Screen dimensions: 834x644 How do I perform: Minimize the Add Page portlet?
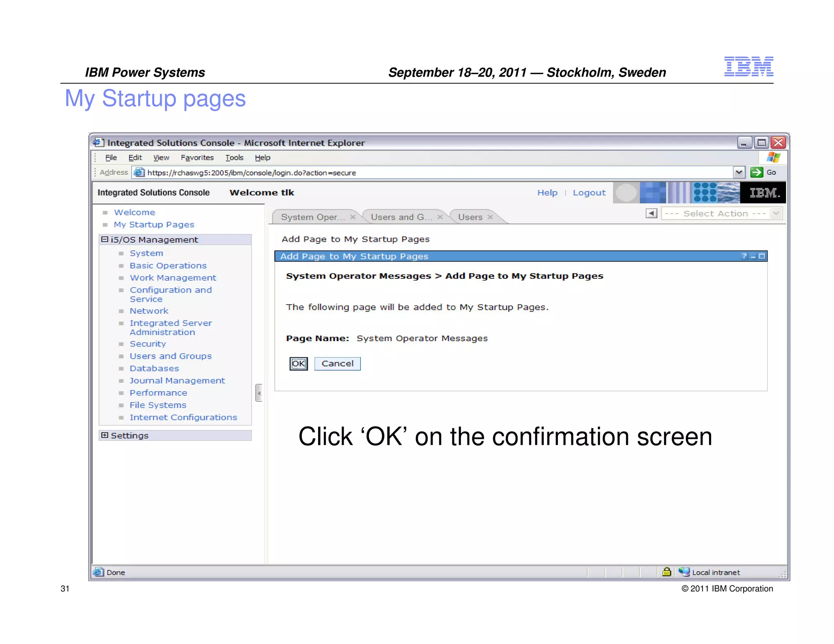753,256
